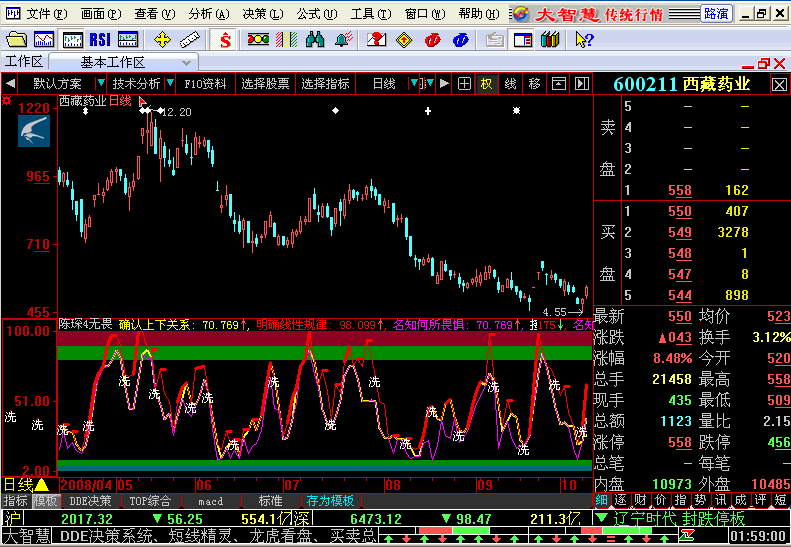The width and height of the screenshot is (791, 547).
Task: Activate the context help cursor icon
Action: [584, 39]
